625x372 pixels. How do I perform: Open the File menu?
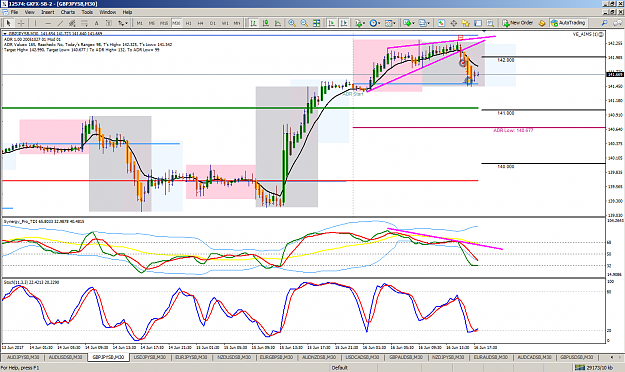click(14, 12)
